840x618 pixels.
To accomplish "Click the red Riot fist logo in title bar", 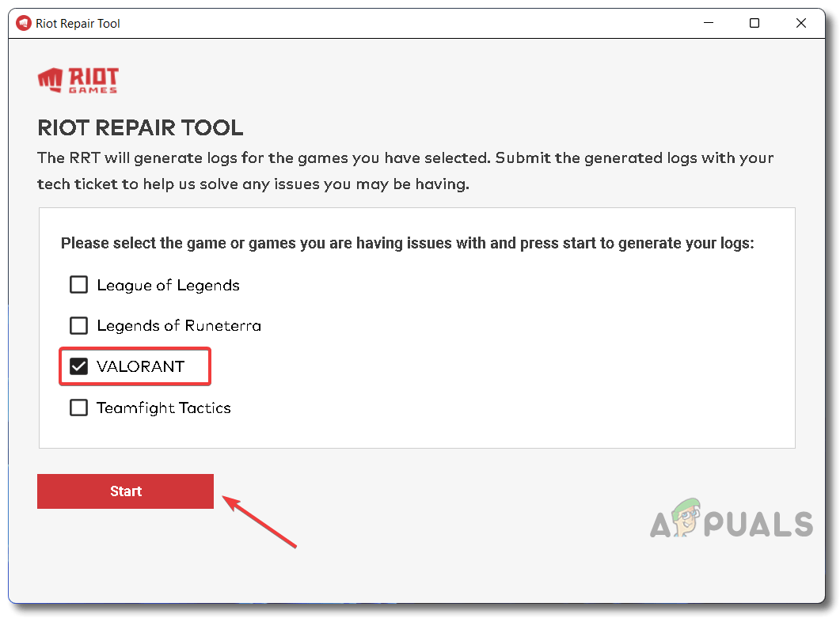I will point(23,23).
